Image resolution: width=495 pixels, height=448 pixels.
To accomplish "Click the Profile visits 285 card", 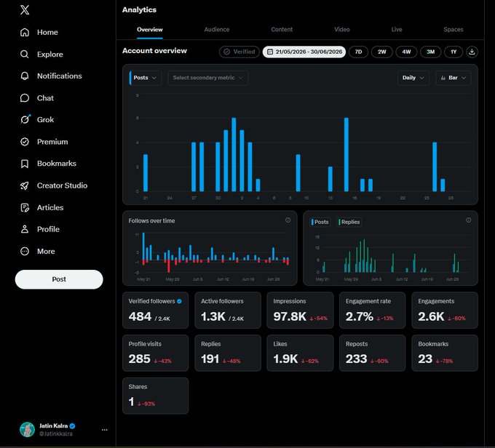I will click(155, 353).
